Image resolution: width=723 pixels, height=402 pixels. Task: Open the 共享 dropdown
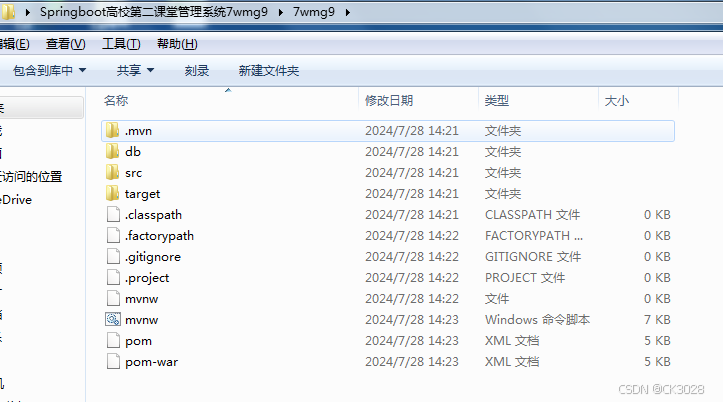[135, 71]
